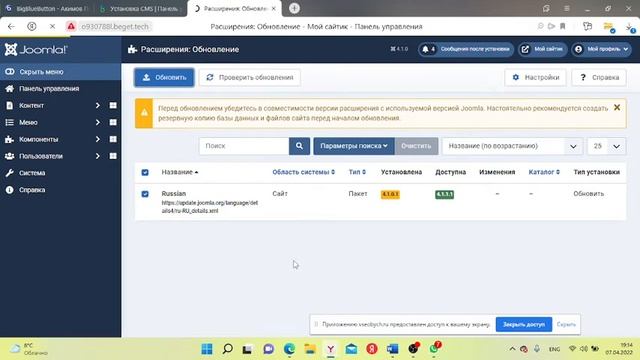The image size is (640, 360).
Task: Expand Компоненты submenu arrow
Action: click(98, 139)
